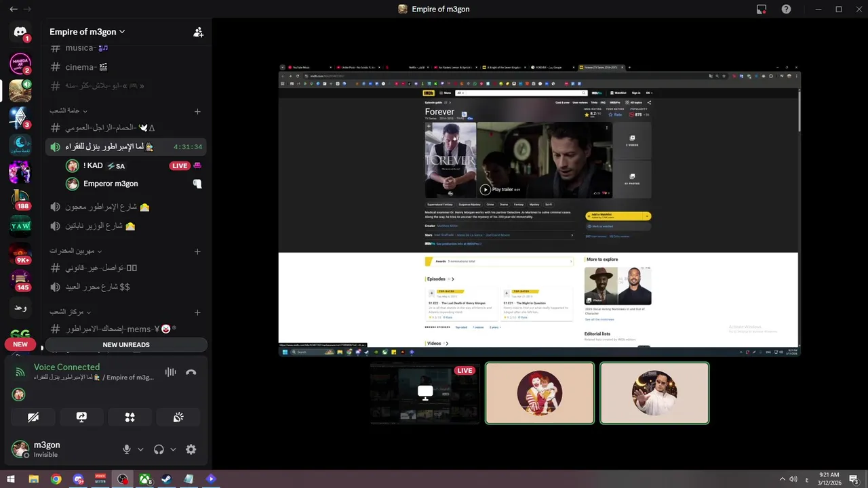
Task: Open microphone input options arrow
Action: coord(140,449)
